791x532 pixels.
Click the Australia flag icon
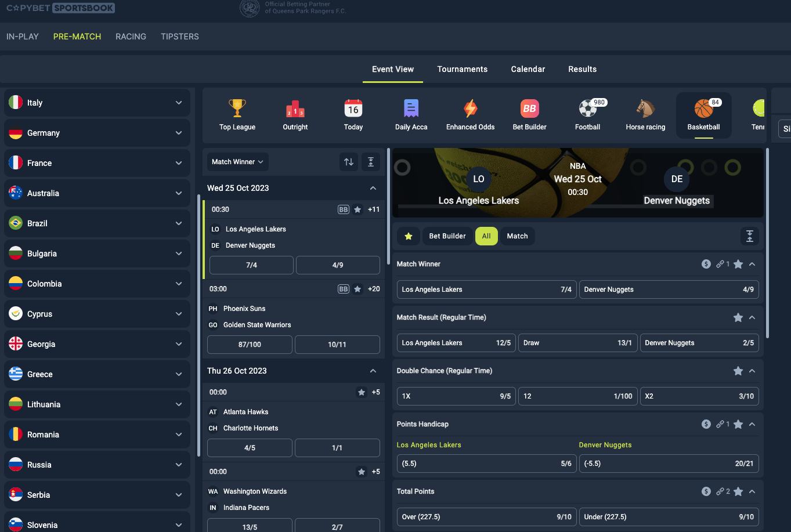pos(16,193)
